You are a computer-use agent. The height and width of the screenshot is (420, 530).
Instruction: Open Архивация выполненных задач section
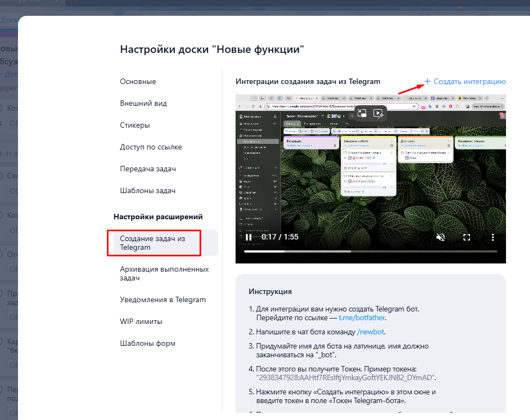coord(164,273)
